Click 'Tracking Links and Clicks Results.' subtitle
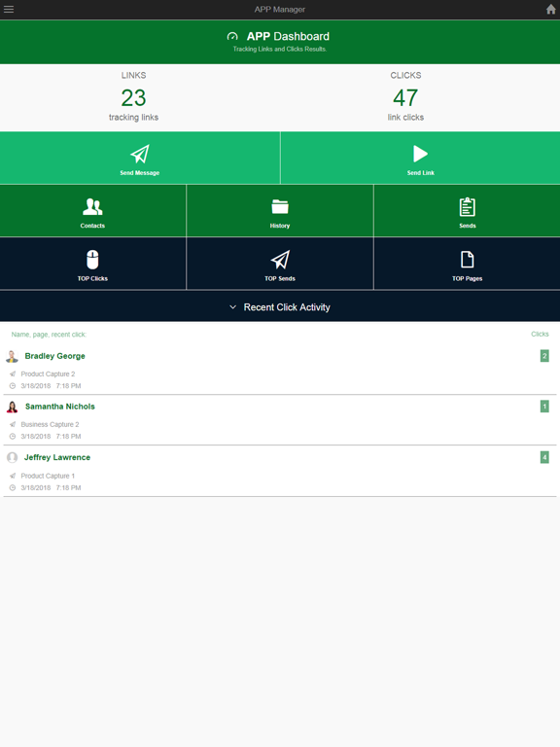 click(280, 49)
